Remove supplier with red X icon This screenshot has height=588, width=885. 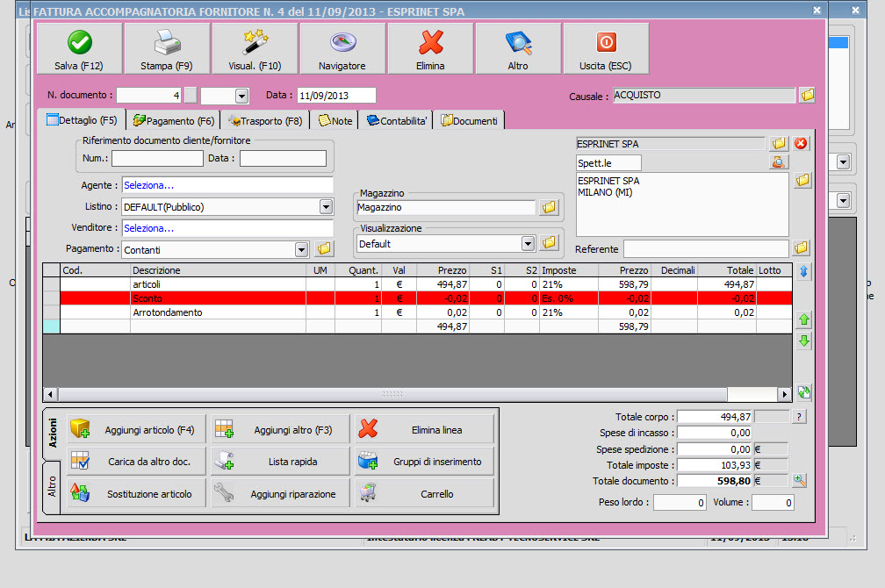tap(801, 143)
